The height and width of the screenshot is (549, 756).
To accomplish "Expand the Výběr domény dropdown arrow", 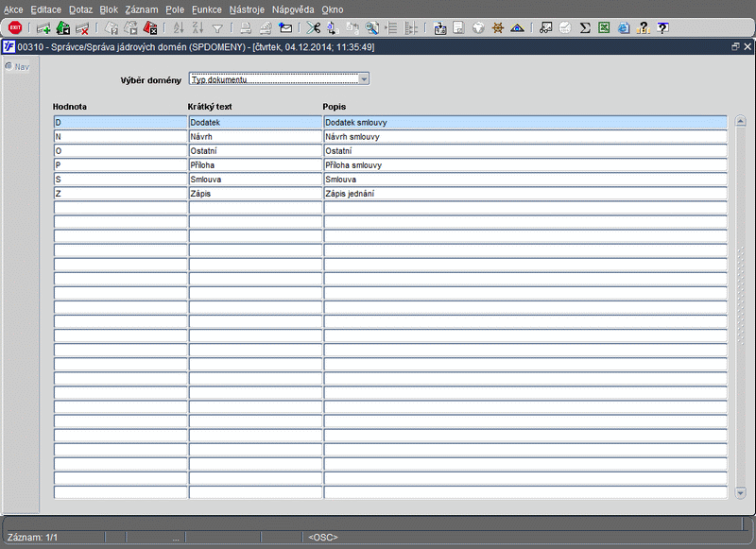I will click(364, 79).
